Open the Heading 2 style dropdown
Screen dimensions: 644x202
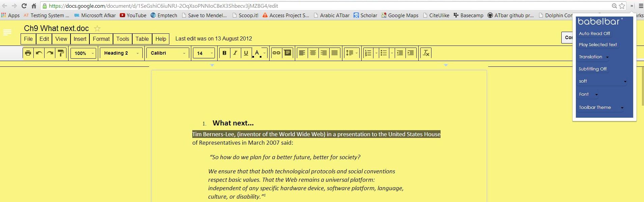coord(121,53)
